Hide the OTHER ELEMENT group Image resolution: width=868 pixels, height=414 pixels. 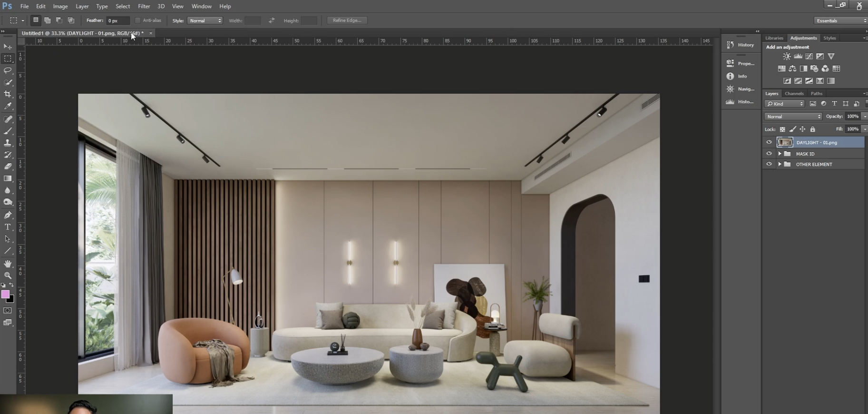[x=769, y=164]
